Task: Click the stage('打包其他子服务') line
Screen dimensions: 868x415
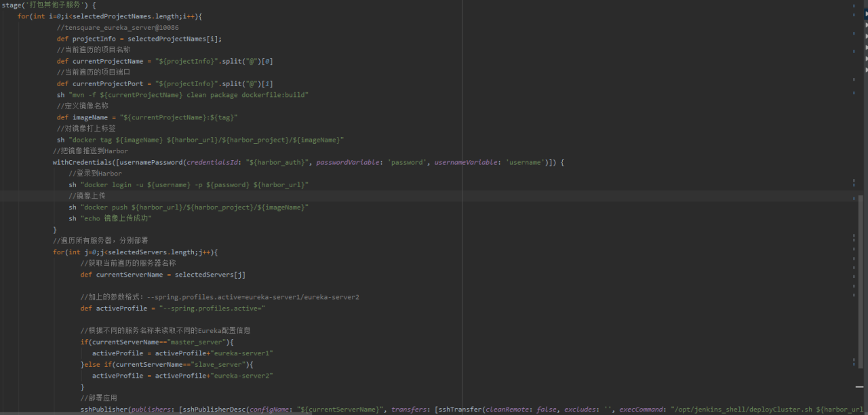Action: [x=48, y=5]
